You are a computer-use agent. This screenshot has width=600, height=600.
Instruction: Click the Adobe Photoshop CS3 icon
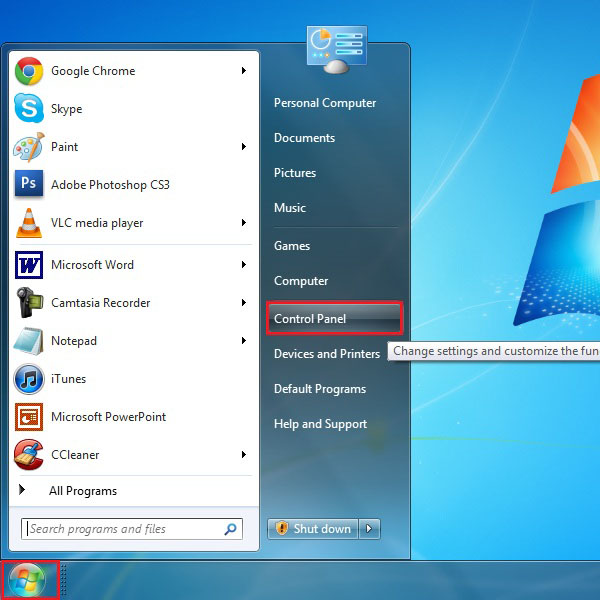(29, 184)
